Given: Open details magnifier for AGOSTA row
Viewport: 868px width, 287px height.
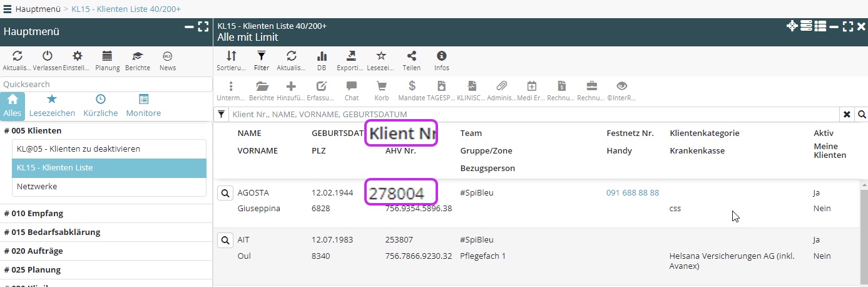Looking at the screenshot, I should pyautogui.click(x=225, y=194).
